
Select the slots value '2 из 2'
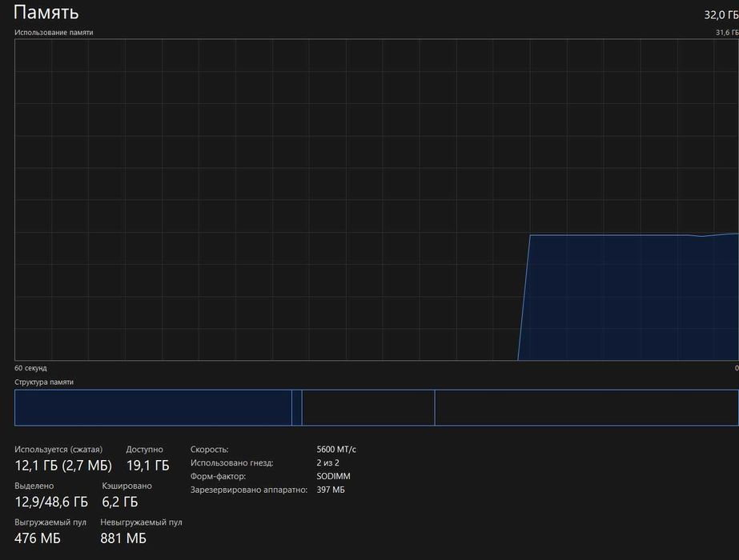click(327, 463)
